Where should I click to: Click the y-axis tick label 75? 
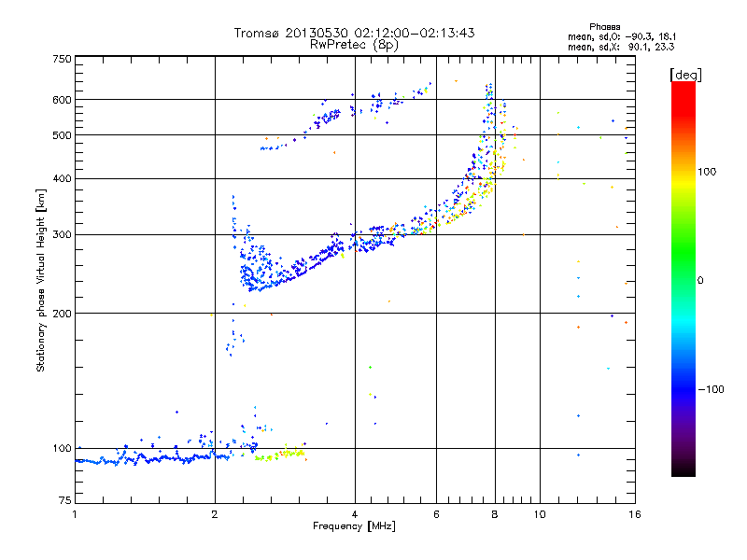click(65, 500)
